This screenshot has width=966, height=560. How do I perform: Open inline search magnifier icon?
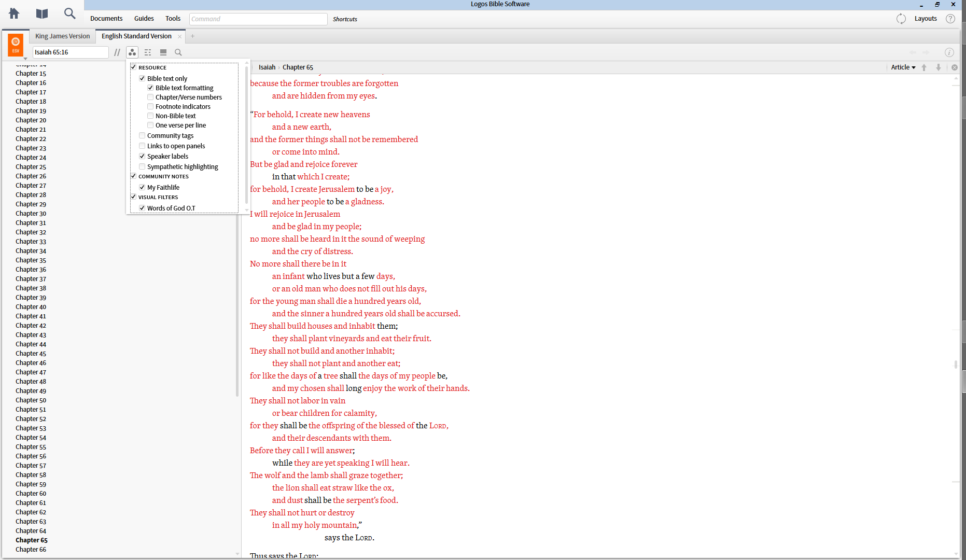(178, 52)
